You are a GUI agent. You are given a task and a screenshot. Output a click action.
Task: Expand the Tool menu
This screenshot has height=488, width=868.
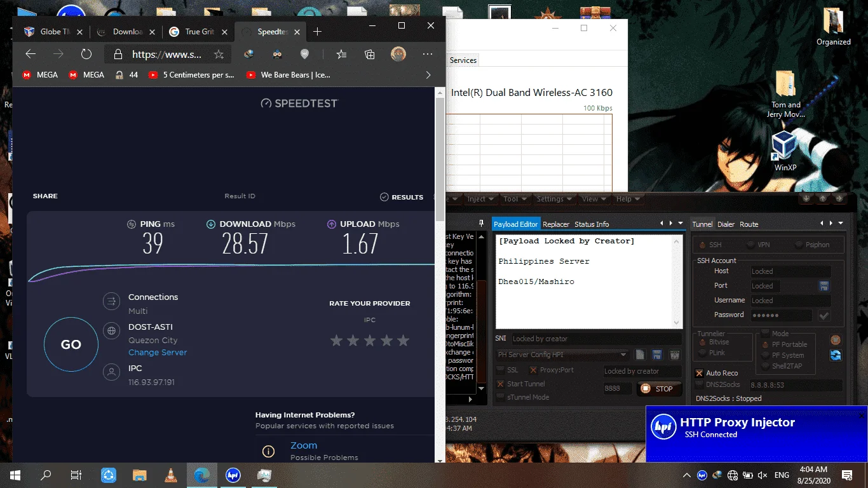click(x=515, y=199)
